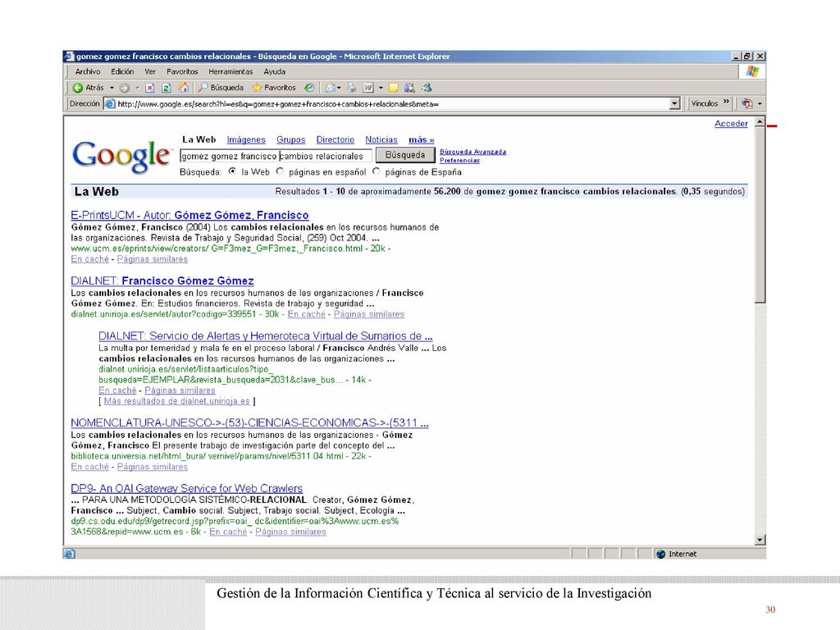Image resolution: width=840 pixels, height=630 pixels.
Task: Click the scrollbar up arrow
Action: tap(760, 122)
